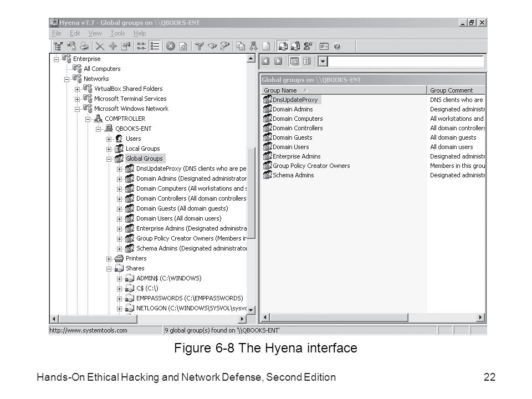Screen dimensions: 532x399
Task: Click the refresh page icon in the toolbar
Action: (x=183, y=46)
